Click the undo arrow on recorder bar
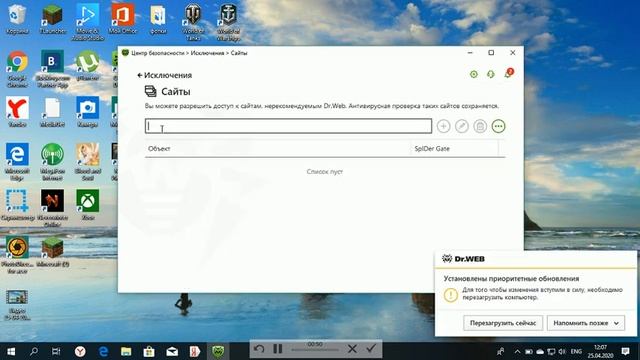Screen dimensions: 640x360 coord(259,349)
